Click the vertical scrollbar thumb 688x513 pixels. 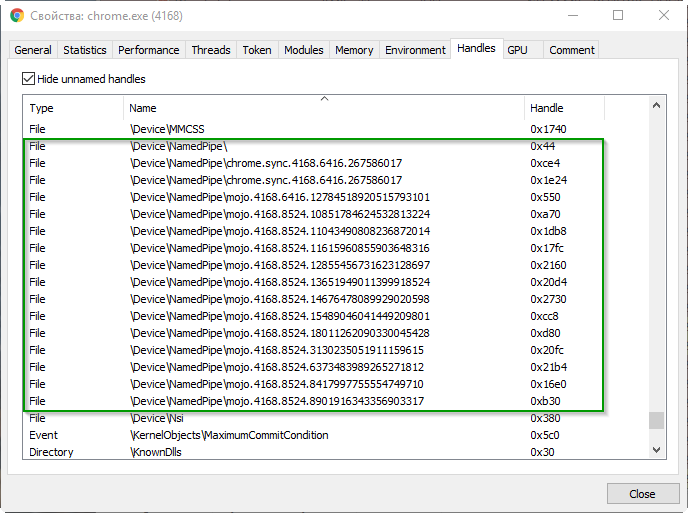(x=656, y=420)
